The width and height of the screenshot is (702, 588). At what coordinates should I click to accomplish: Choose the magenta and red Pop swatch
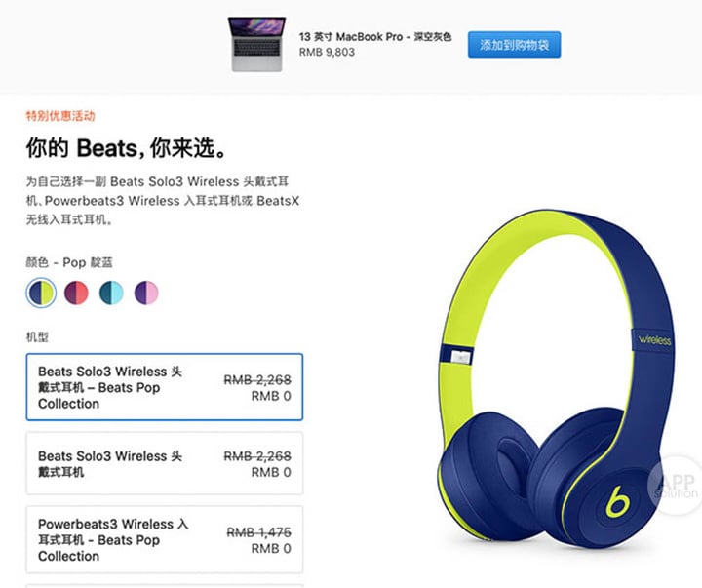(76, 293)
